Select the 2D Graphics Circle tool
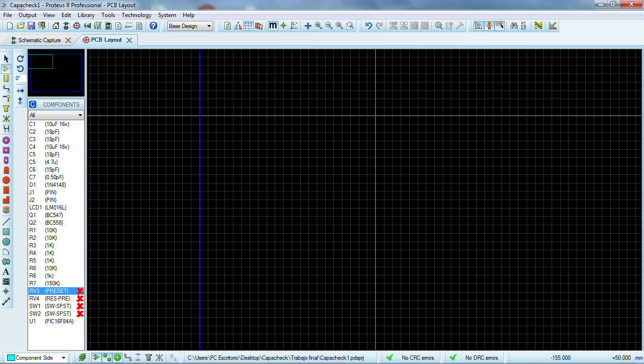The height and width of the screenshot is (364, 644). tap(6, 242)
